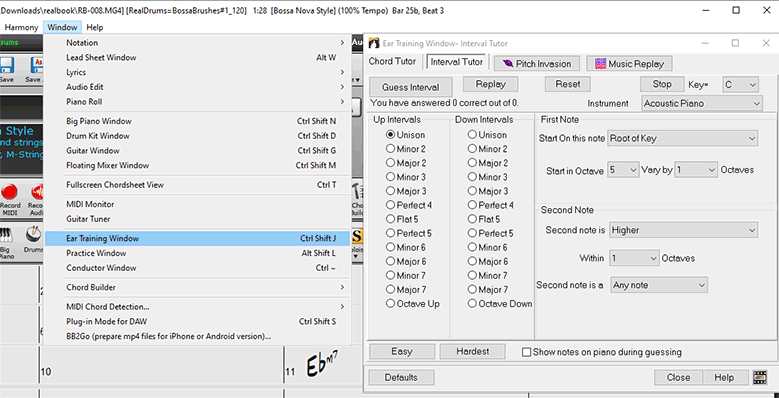Choose Big Piano Window menu item
Screen dimensions: 779x398
(x=197, y=121)
